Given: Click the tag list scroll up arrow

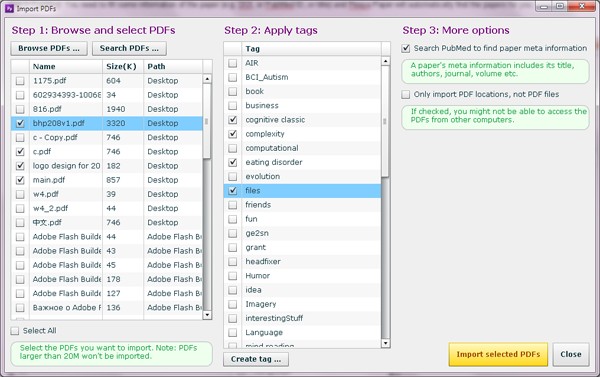Looking at the screenshot, I should (x=385, y=61).
